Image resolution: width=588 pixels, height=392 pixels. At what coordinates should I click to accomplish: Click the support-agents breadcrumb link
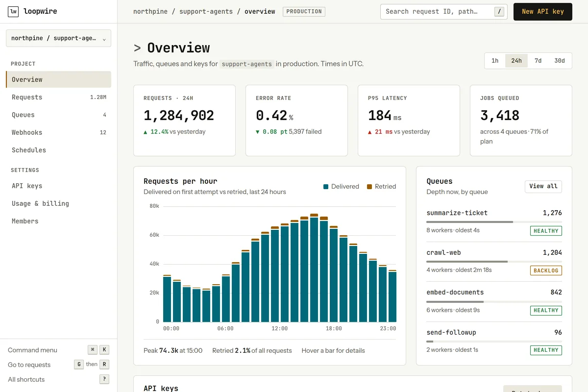click(x=206, y=11)
